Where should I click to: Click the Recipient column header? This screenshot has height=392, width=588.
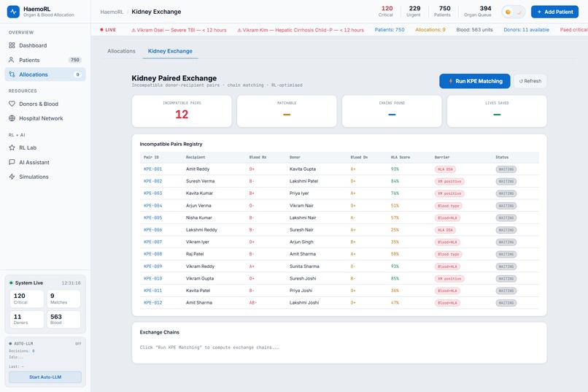pos(196,157)
